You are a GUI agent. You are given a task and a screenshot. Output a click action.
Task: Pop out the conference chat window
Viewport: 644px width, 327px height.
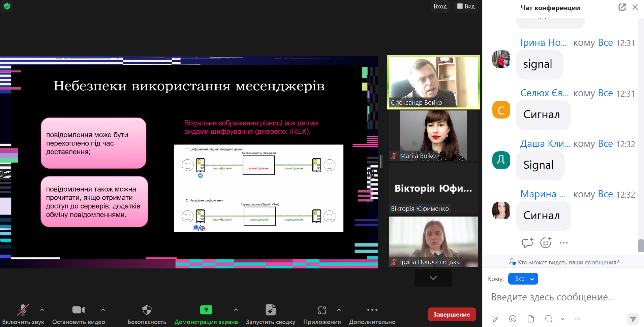[x=622, y=7]
